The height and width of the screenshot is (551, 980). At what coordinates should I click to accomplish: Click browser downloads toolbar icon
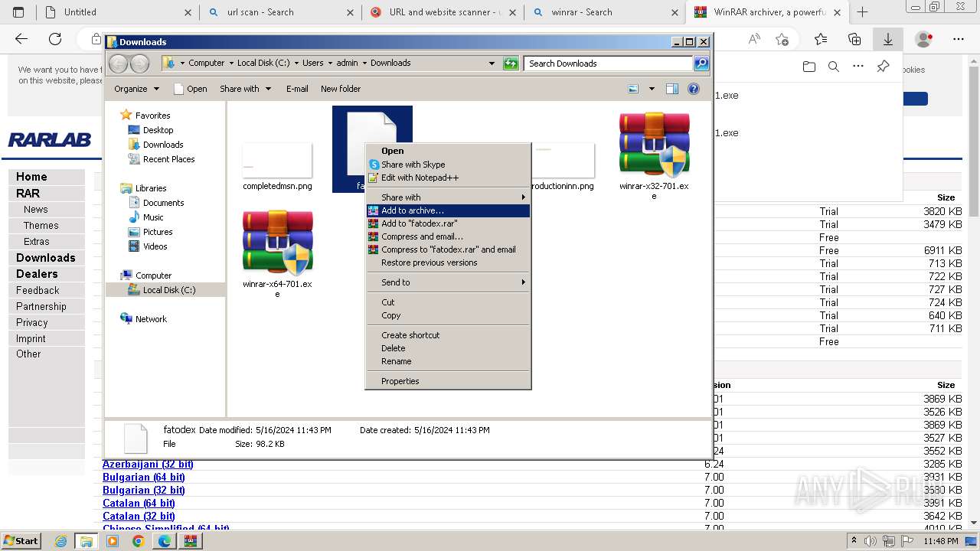[x=888, y=39]
